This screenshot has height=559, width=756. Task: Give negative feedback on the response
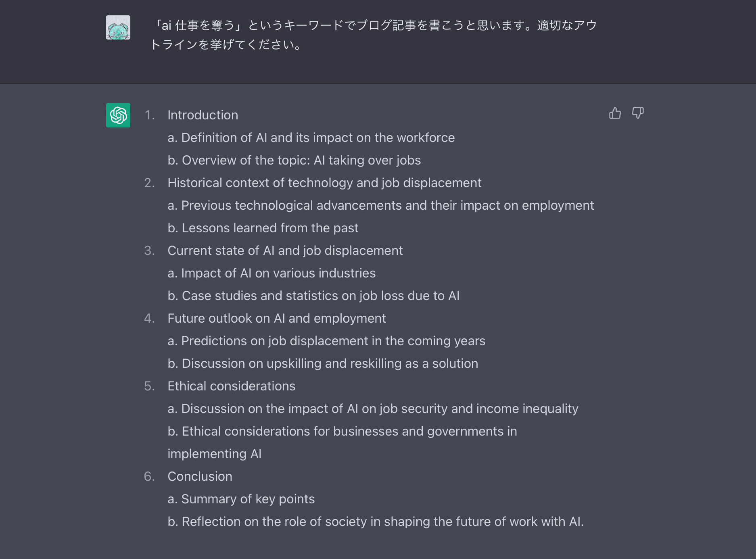pyautogui.click(x=638, y=113)
